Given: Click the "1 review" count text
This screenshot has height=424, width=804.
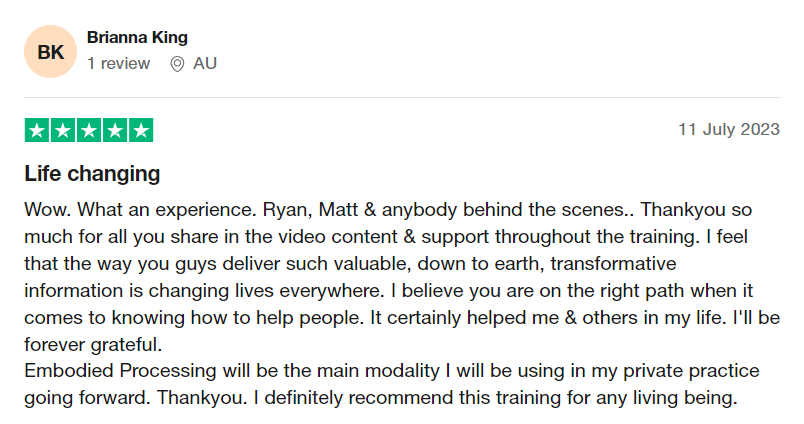Looking at the screenshot, I should (x=118, y=64).
